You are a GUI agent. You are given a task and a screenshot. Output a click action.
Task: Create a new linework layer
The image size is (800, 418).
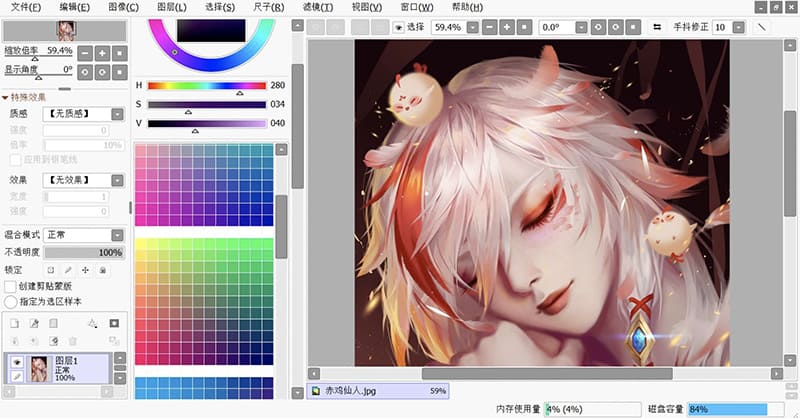coord(34,324)
